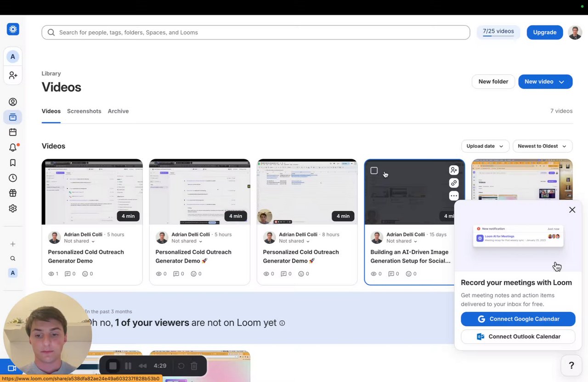Click the video camera record icon
The image size is (588, 382).
[x=12, y=368]
